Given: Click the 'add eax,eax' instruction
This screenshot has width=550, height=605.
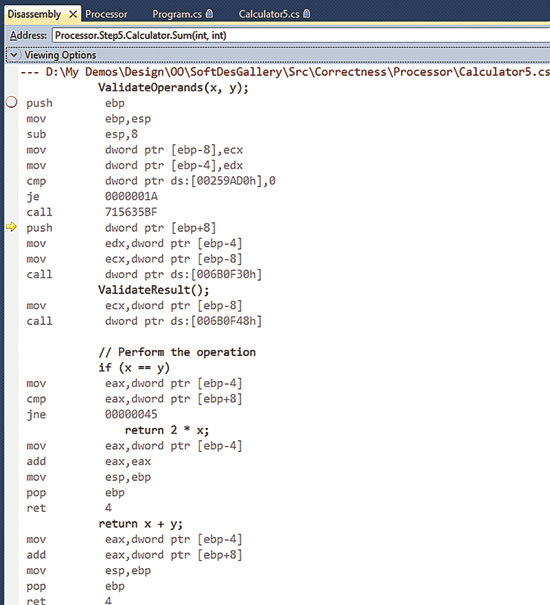Looking at the screenshot, I should click(88, 461).
